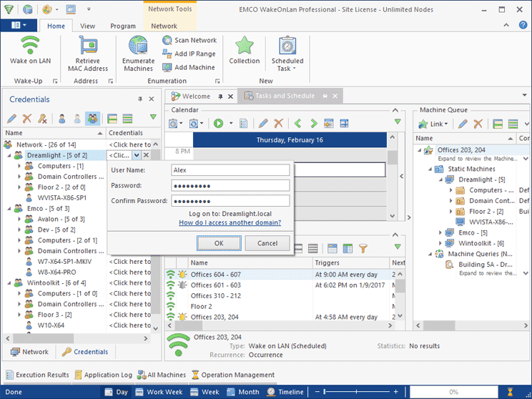The width and height of the screenshot is (532, 399).
Task: Switch to the View ribbon tab
Action: tap(88, 26)
